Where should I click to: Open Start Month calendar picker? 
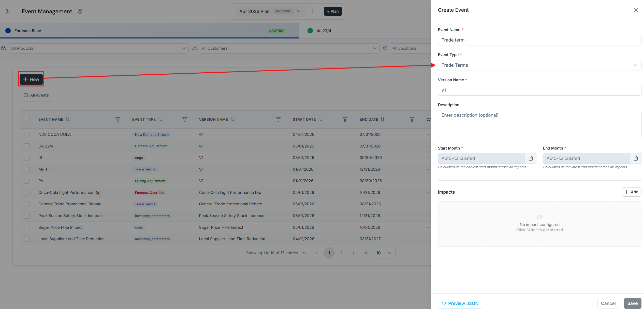pyautogui.click(x=531, y=158)
